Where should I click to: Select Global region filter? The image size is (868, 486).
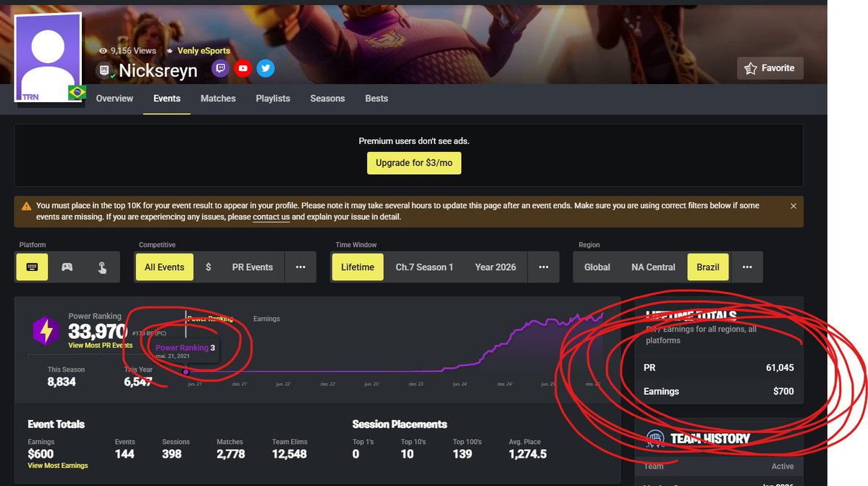click(597, 267)
